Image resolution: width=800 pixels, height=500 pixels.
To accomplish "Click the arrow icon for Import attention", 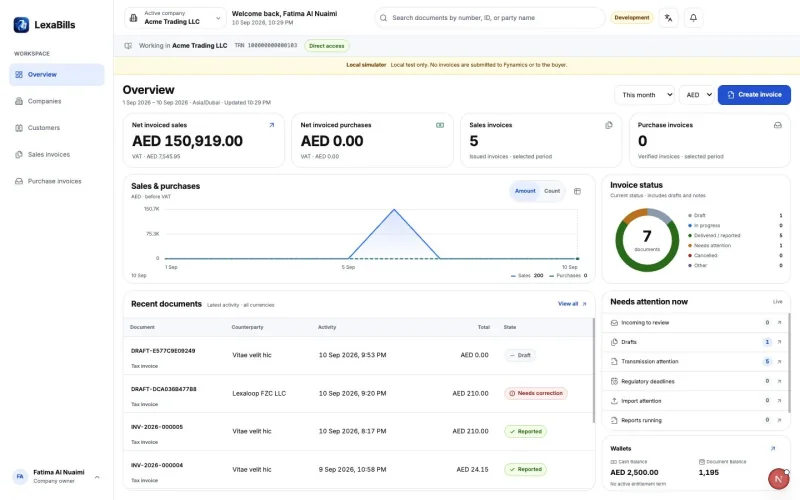I will (x=779, y=401).
